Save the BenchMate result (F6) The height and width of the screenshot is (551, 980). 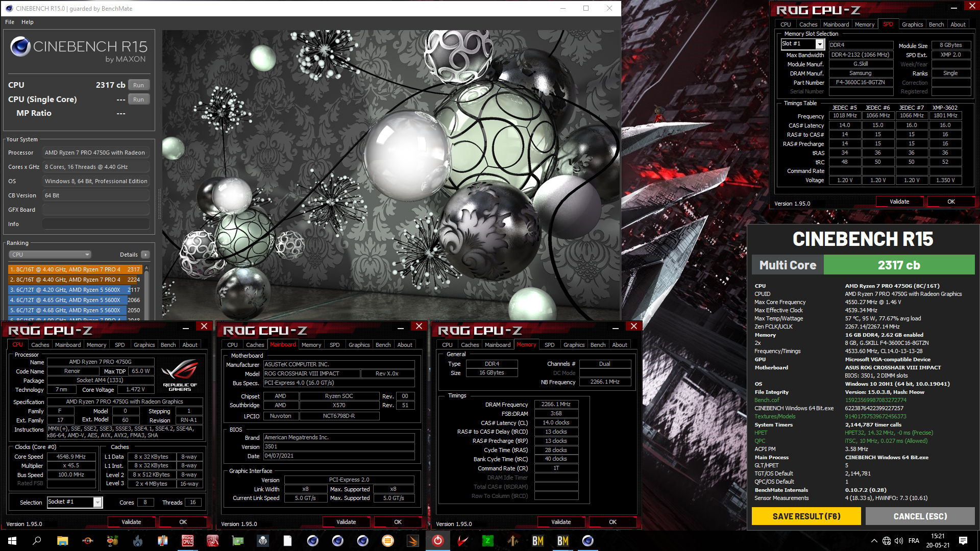coord(806,516)
